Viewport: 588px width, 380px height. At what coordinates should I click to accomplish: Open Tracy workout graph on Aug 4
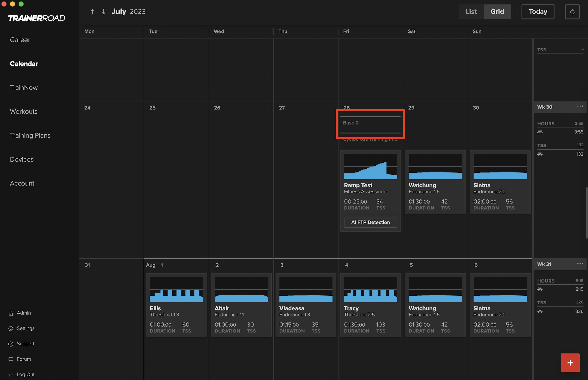[370, 289]
